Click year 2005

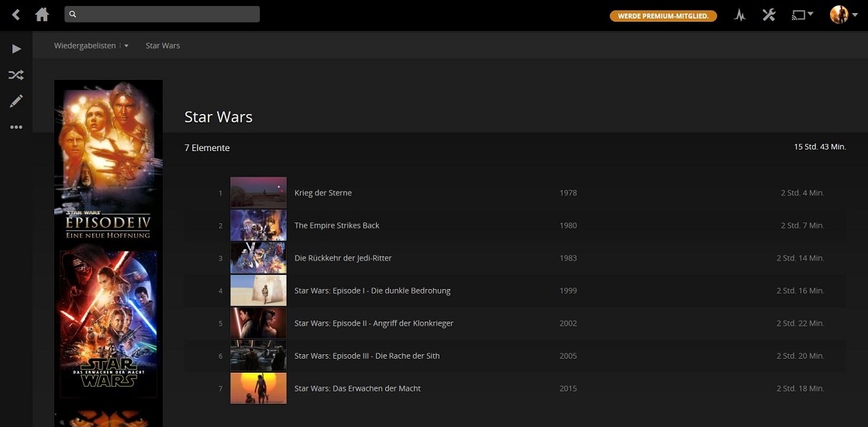568,356
